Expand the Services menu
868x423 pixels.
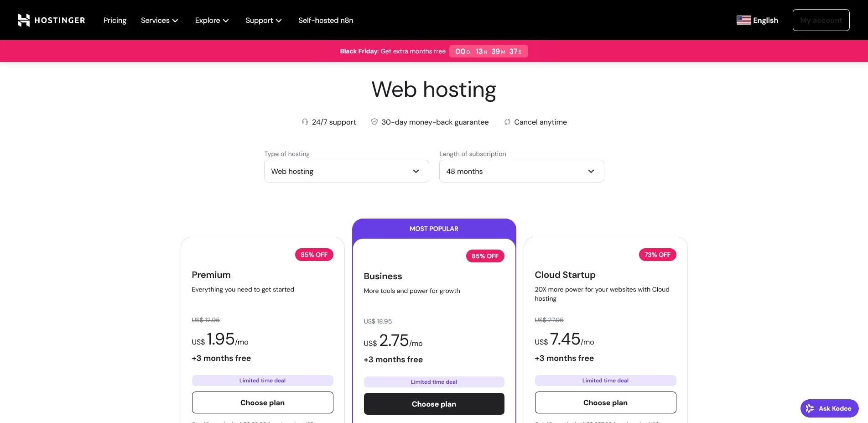159,20
